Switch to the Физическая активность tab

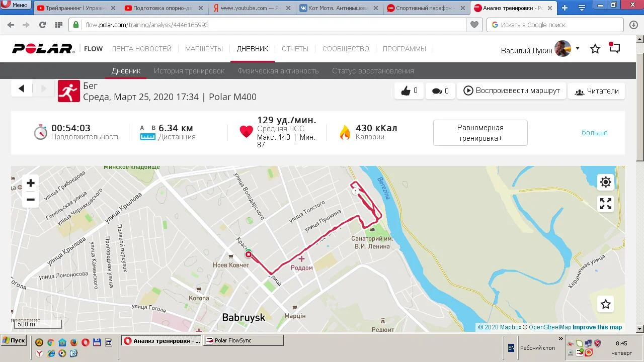(278, 71)
